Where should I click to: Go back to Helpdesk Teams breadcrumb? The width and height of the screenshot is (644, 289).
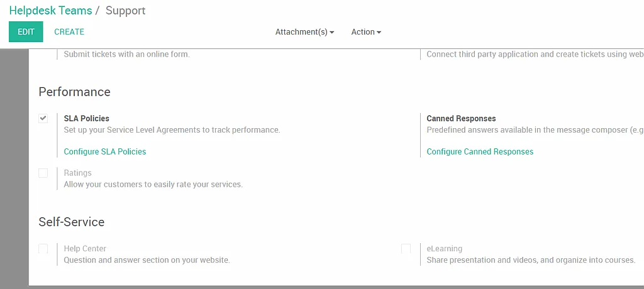point(50,11)
